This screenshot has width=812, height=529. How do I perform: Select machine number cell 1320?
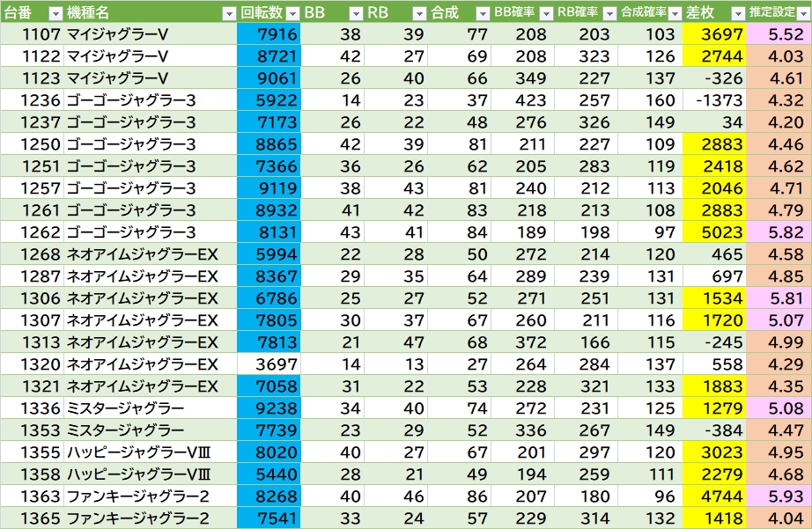pyautogui.click(x=32, y=364)
